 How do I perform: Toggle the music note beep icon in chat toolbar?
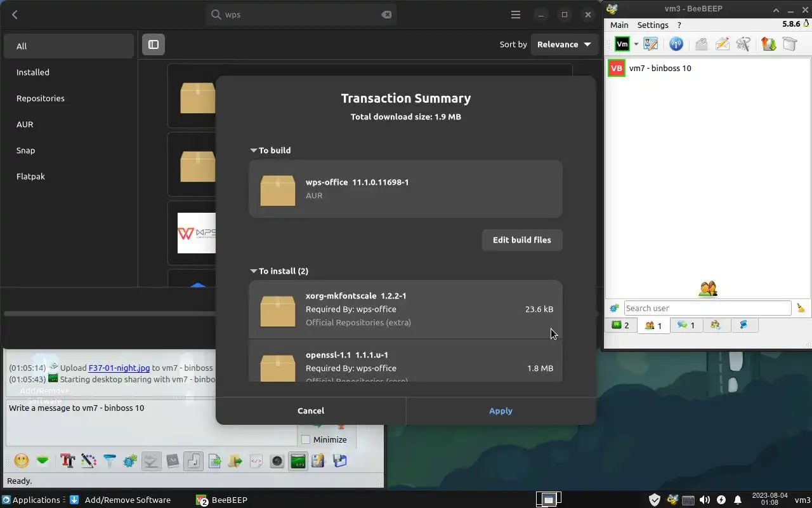(193, 460)
